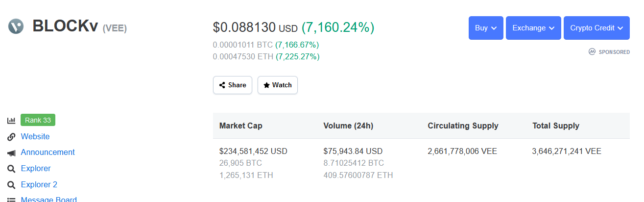The image size is (644, 202).
Task: Click the Share button
Action: 233,85
